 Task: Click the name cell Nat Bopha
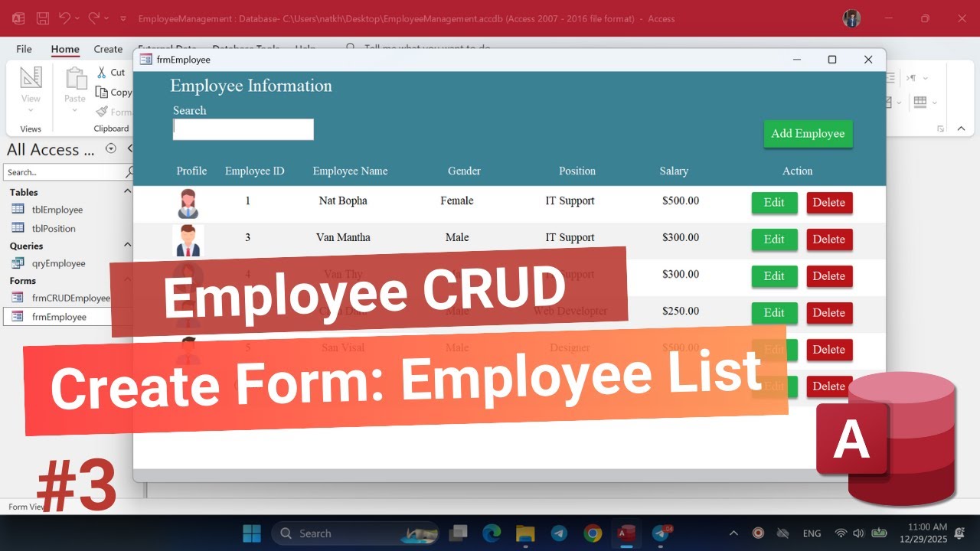(x=343, y=201)
